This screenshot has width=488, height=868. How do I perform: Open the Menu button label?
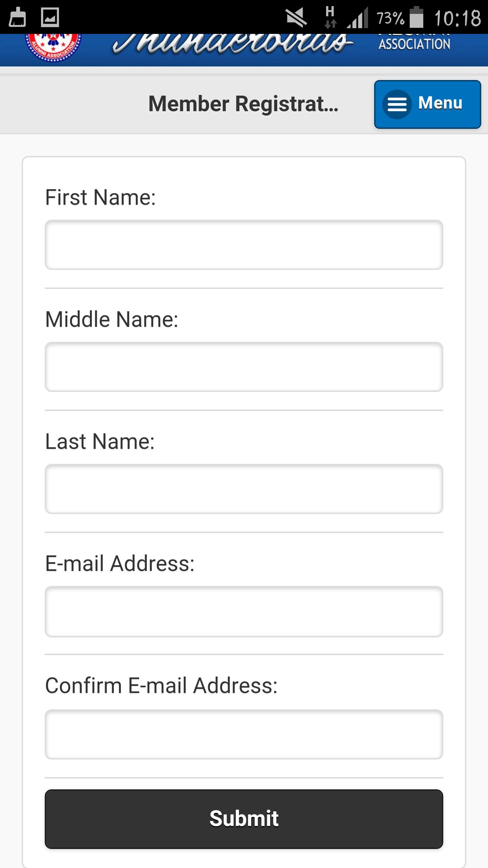pyautogui.click(x=440, y=103)
